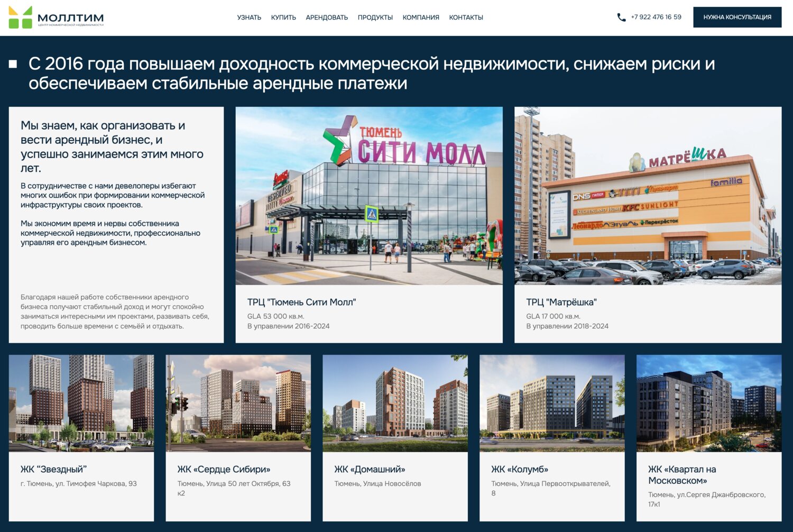Click the text В управлении 2016-2024
This screenshot has width=793, height=532.
point(288,326)
